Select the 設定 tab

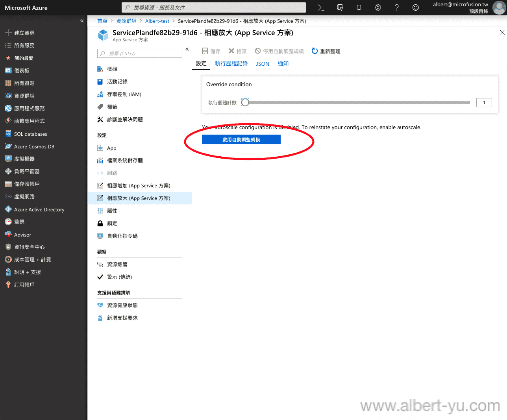201,63
